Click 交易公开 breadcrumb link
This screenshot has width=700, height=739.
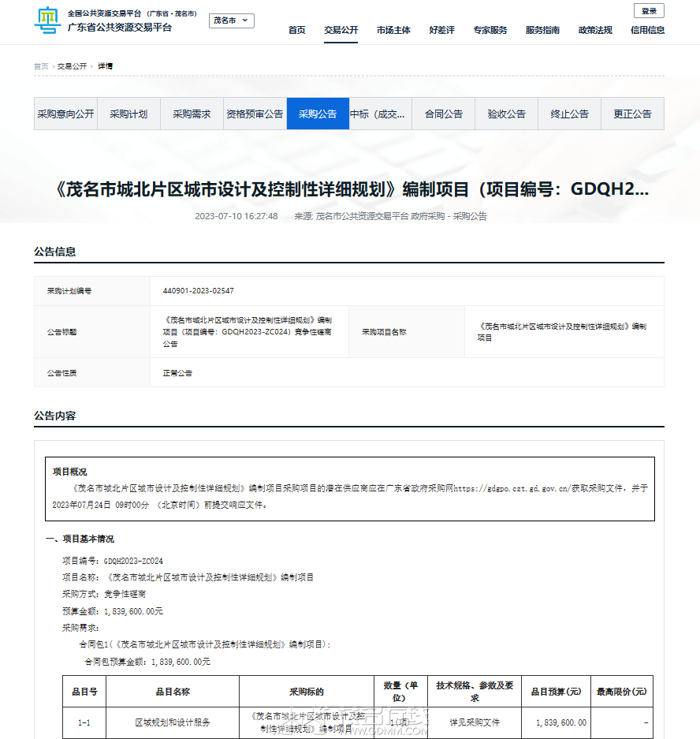tap(72, 66)
